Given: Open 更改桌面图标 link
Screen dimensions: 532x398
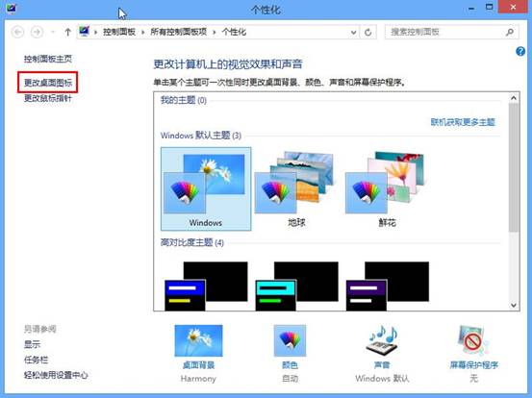Looking at the screenshot, I should tap(48, 83).
